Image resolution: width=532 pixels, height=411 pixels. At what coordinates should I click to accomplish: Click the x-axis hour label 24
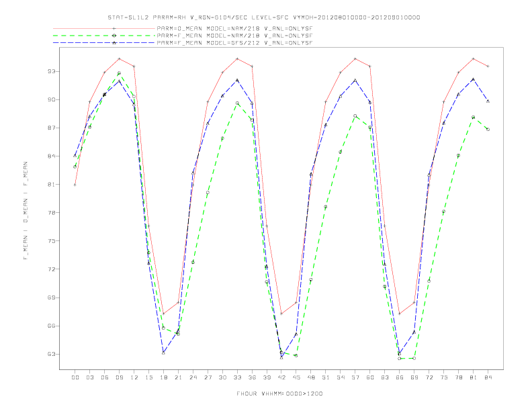coord(193,377)
